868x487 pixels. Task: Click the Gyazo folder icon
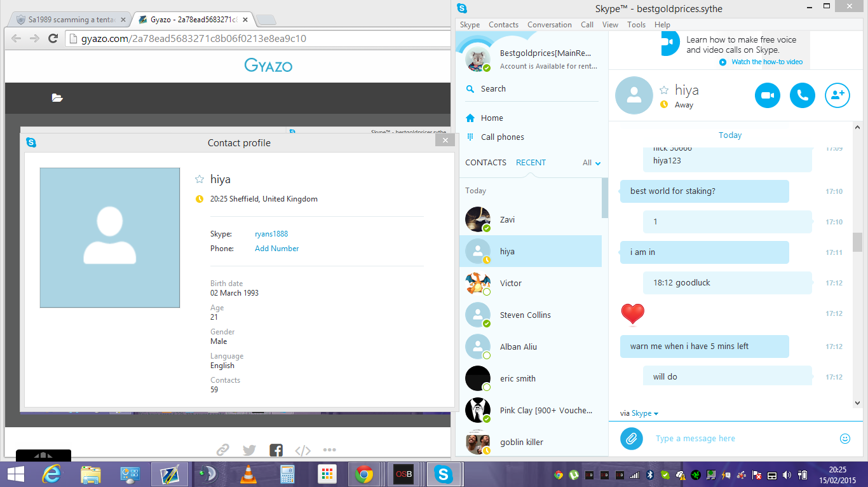(x=57, y=97)
